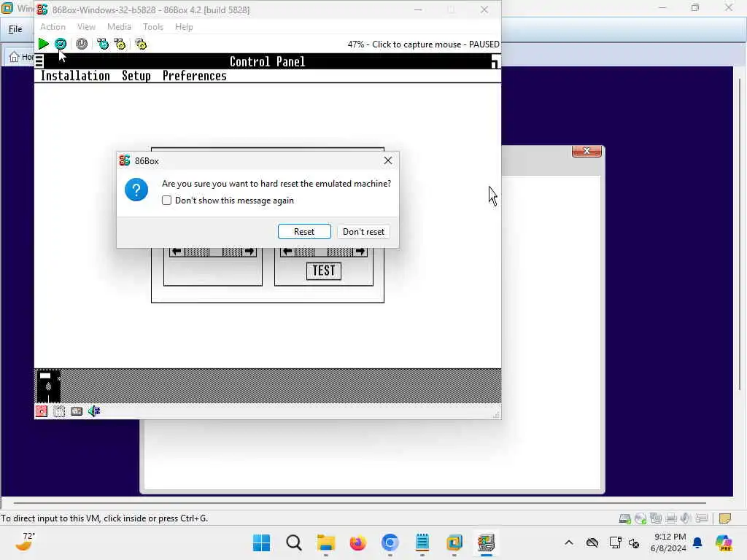The image size is (747, 560).
Task: Click the second floppy drive status icon
Action: point(59,411)
